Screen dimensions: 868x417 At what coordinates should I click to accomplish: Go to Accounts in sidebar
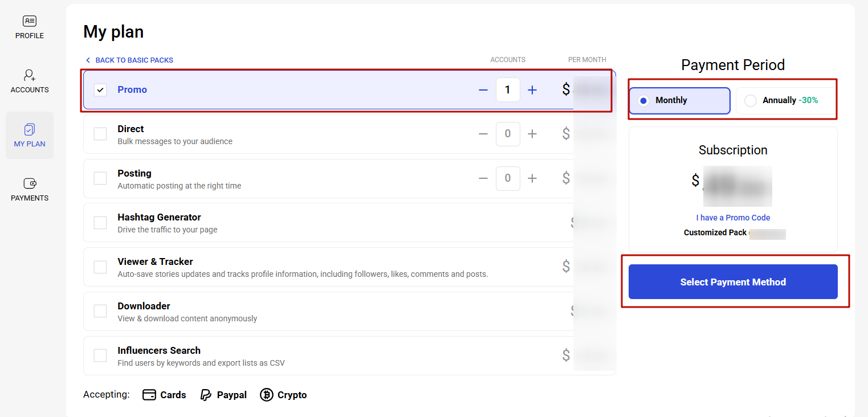[x=30, y=75]
